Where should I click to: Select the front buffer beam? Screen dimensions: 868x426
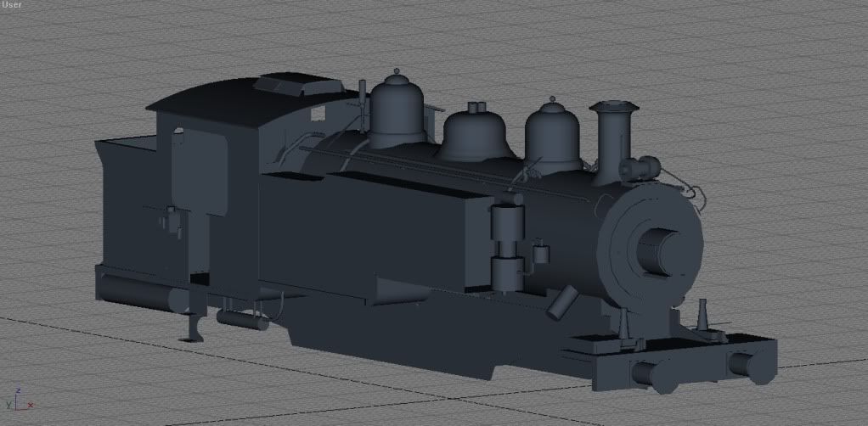coord(684,366)
